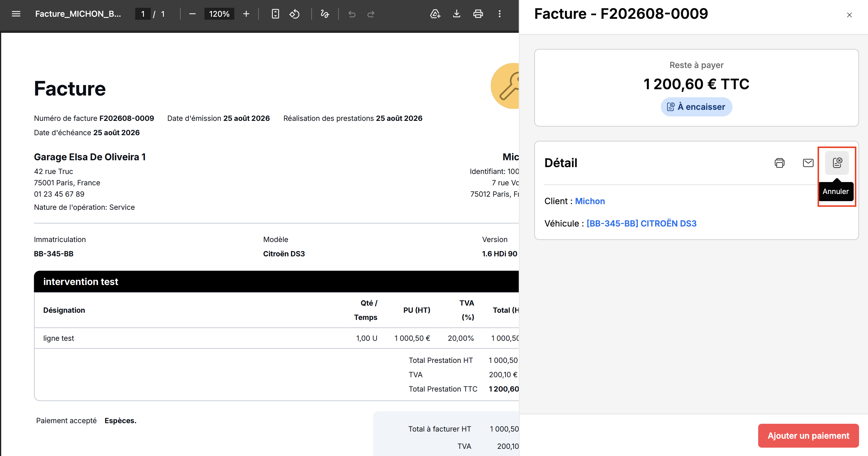Send invoice by email envelope icon

click(x=808, y=163)
